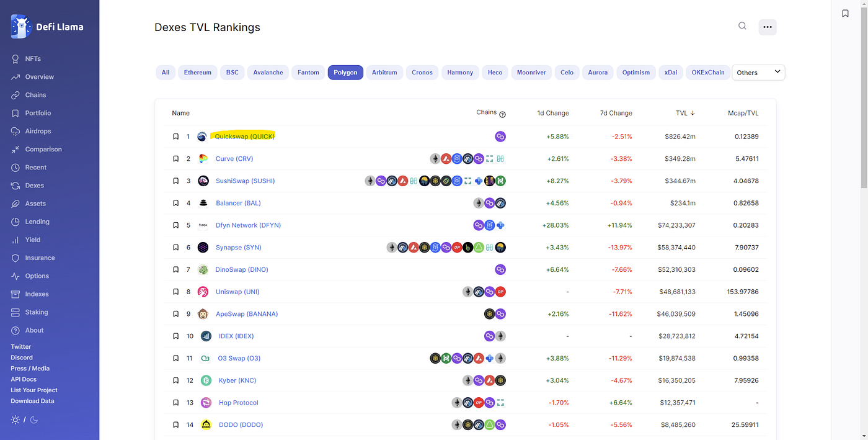868x440 pixels.
Task: Click the Yield bar chart icon
Action: click(15, 240)
